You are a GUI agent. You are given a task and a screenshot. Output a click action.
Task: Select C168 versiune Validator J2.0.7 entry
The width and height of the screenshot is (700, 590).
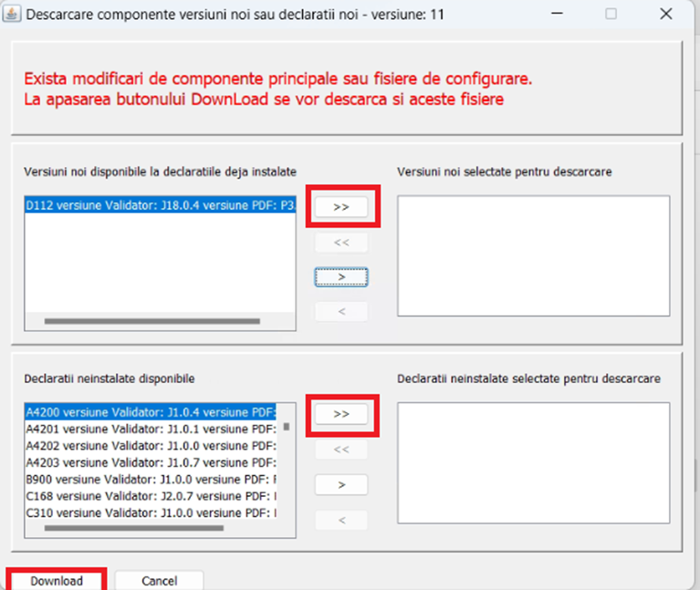tap(151, 497)
